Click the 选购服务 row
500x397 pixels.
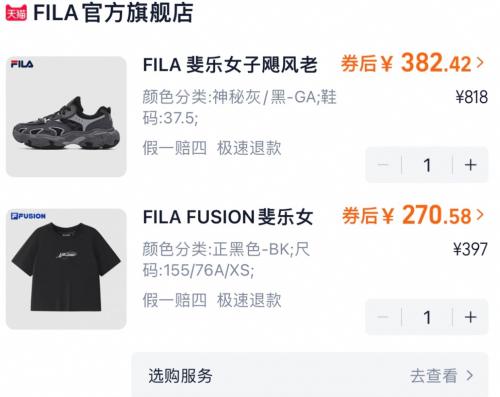[310, 375]
